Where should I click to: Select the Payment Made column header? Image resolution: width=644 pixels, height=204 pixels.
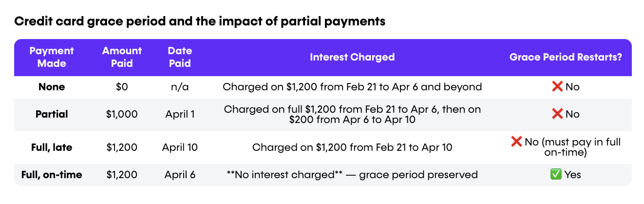click(x=52, y=57)
